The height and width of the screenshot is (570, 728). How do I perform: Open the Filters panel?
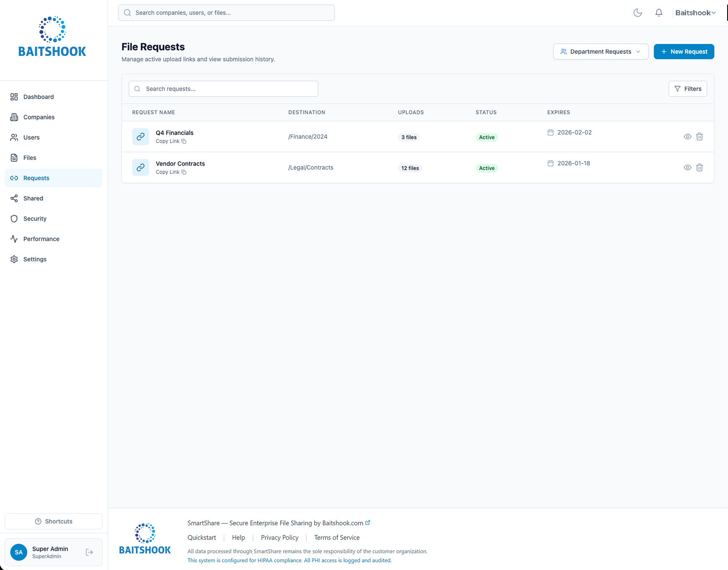coord(687,89)
